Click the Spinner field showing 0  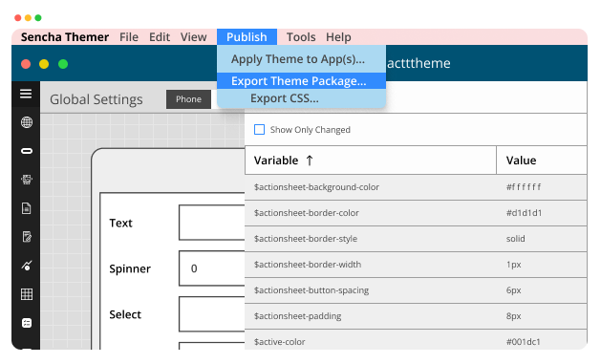point(211,268)
